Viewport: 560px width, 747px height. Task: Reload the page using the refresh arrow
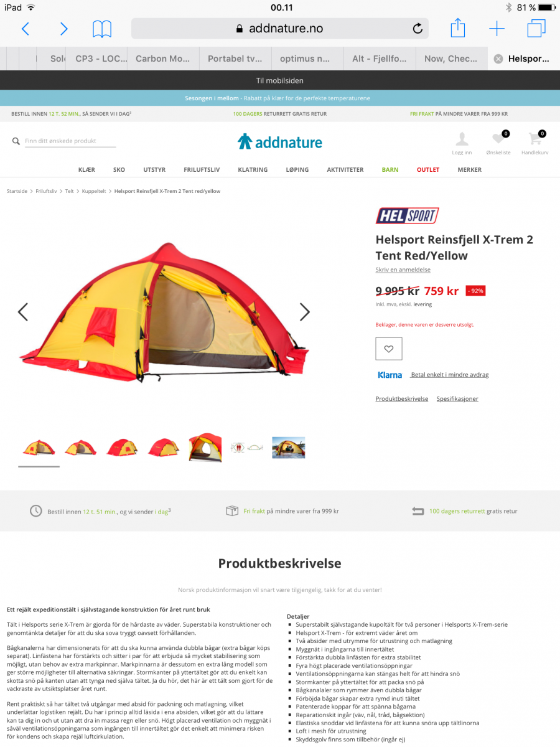(418, 29)
